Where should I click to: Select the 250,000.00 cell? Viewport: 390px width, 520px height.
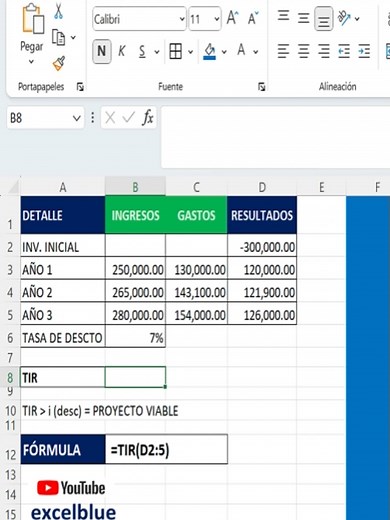click(x=135, y=269)
